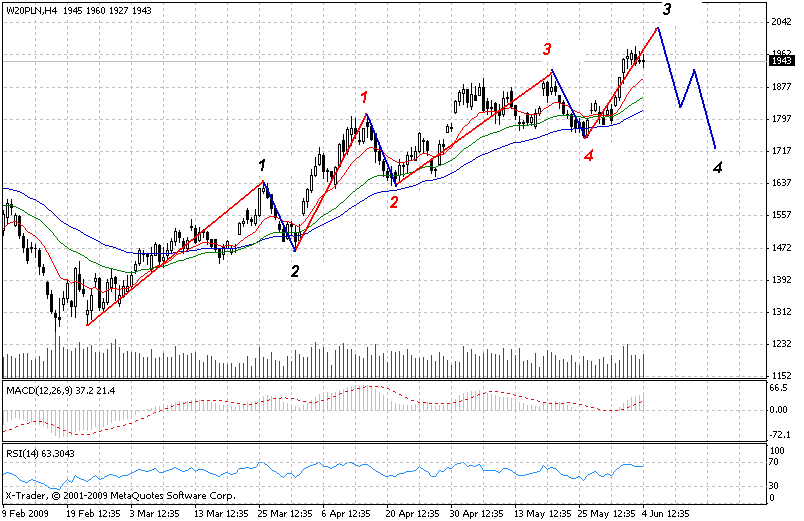Click the 25 May 12:35 date label

[607, 513]
